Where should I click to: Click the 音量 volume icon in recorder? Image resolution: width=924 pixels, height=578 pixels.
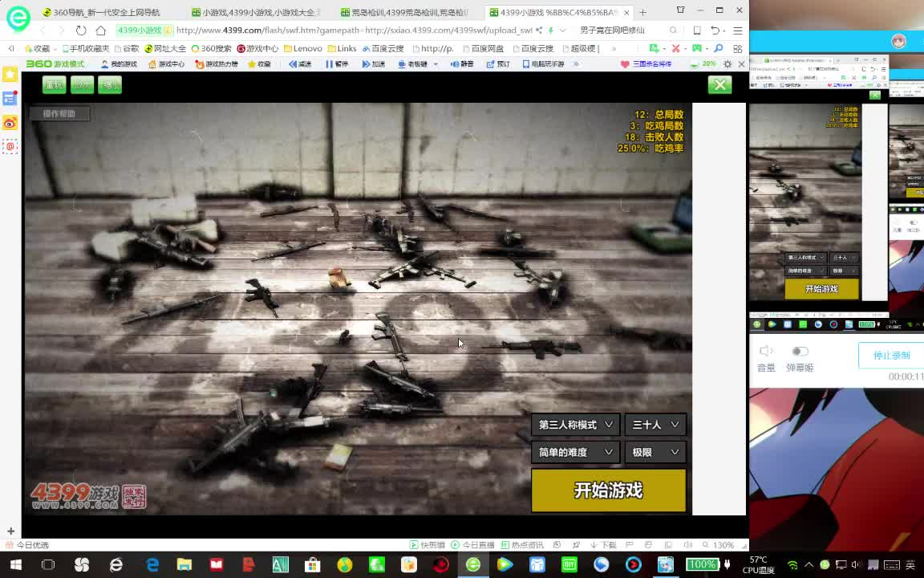point(766,352)
